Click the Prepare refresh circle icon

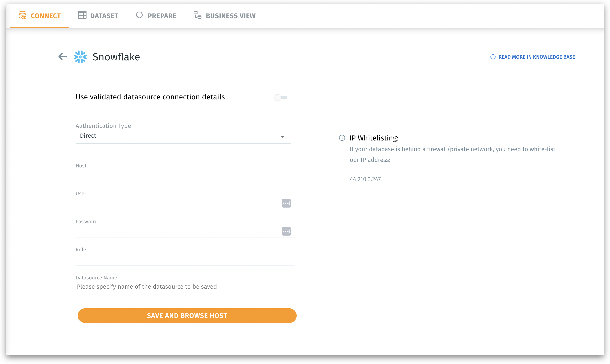point(139,15)
